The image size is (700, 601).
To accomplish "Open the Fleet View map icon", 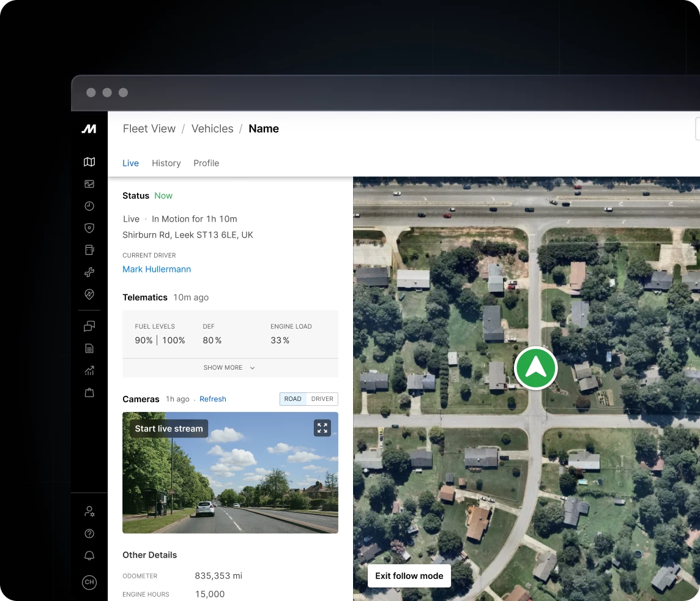I will [x=89, y=162].
